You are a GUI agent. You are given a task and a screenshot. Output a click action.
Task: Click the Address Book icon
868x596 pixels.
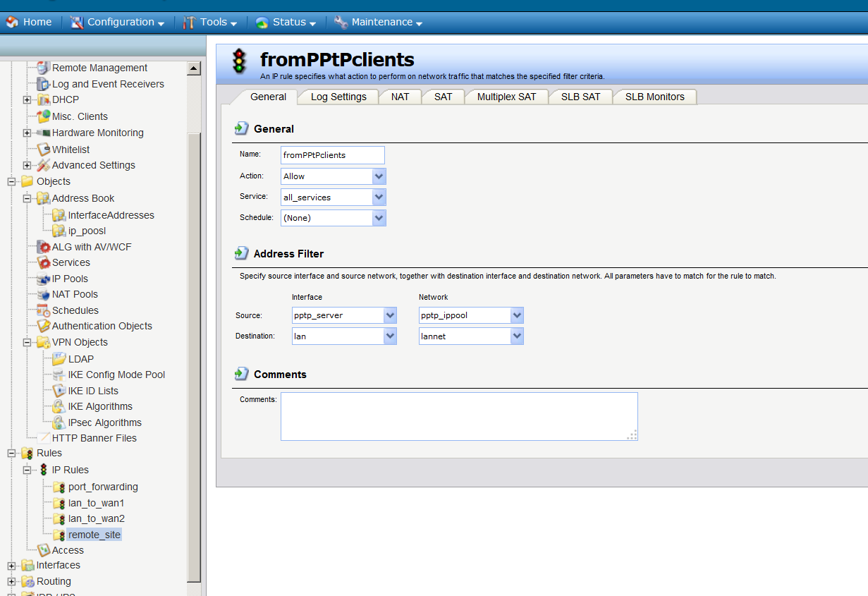click(x=43, y=198)
